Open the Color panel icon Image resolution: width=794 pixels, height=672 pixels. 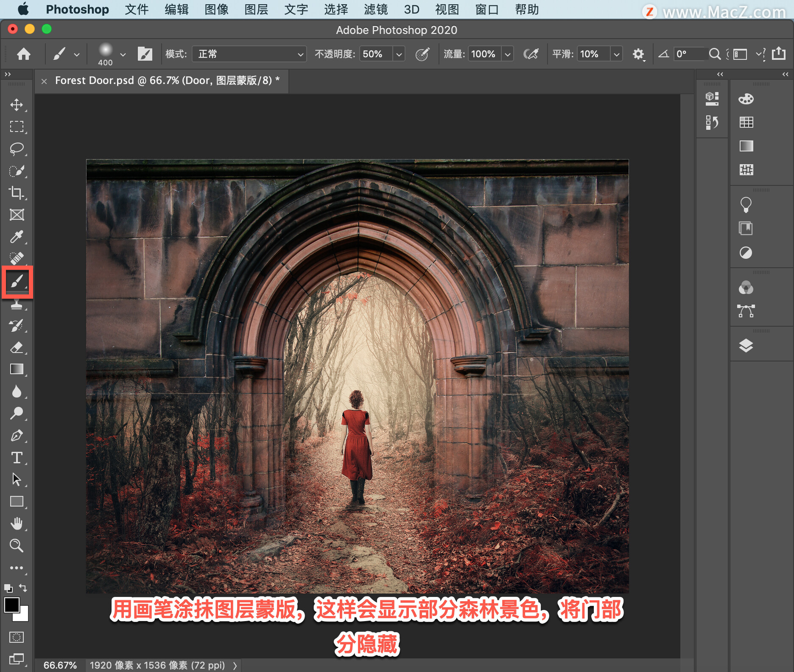pos(746,99)
